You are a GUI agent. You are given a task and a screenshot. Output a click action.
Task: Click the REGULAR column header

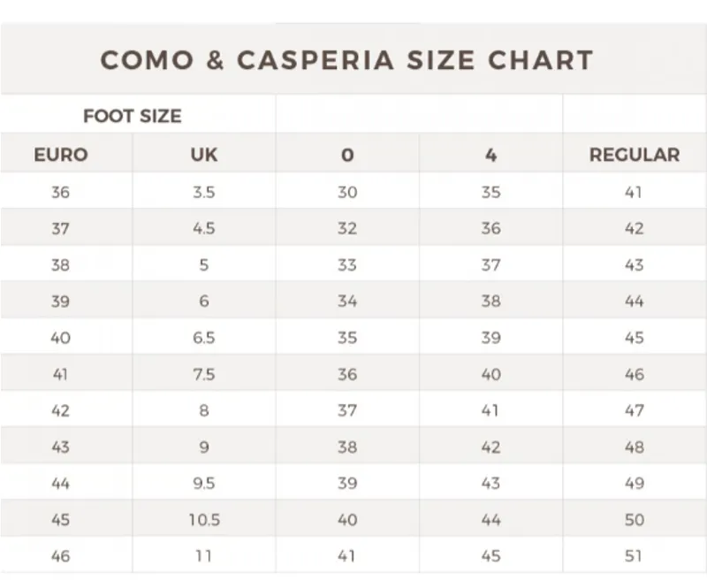[635, 155]
